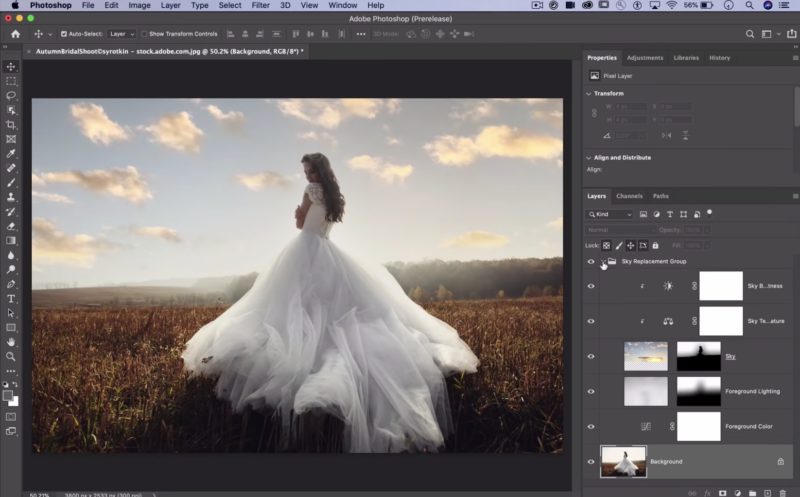
Task: Click the Home icon in options bar
Action: [15, 34]
